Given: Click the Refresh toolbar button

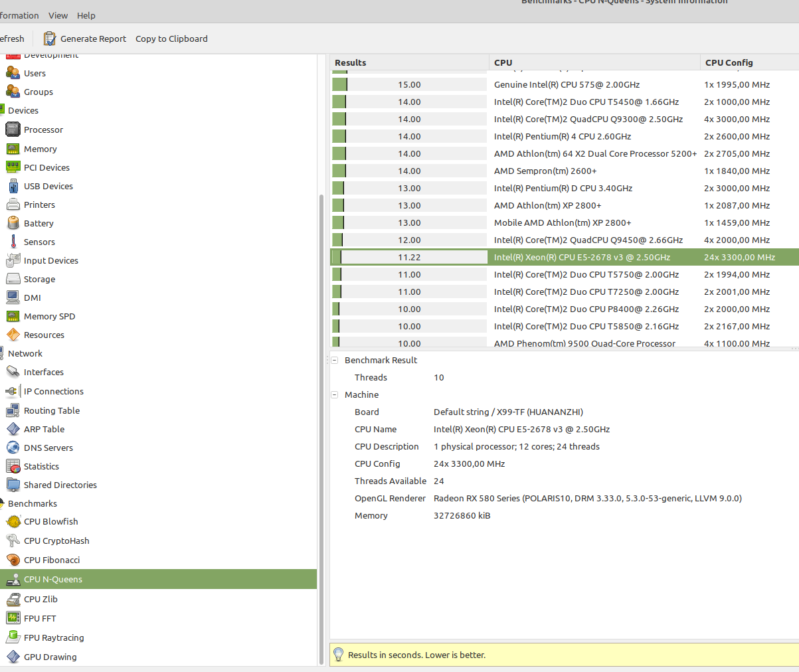Looking at the screenshot, I should pyautogui.click(x=12, y=39).
